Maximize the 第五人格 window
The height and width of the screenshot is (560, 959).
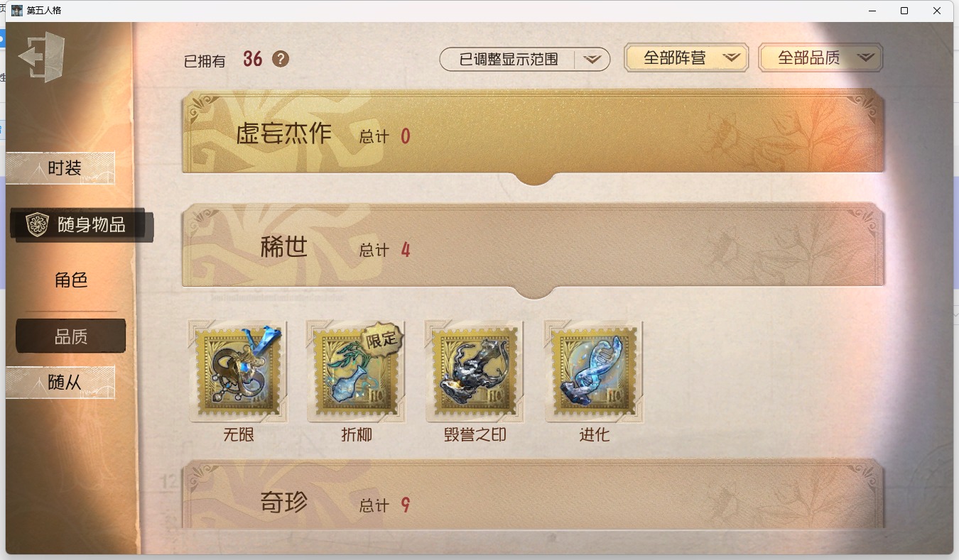904,11
